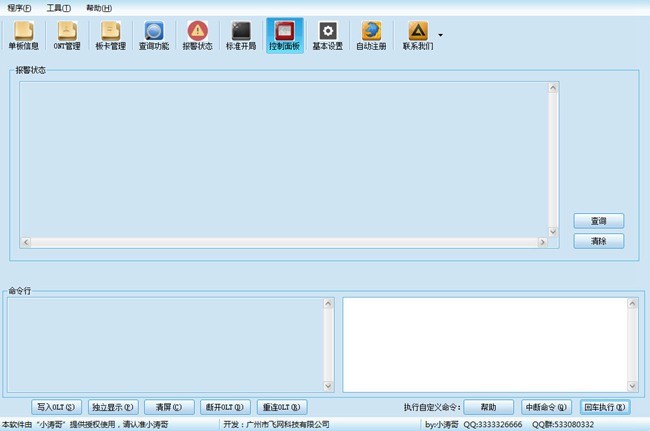Click the 重连OLT button
Screen dimensions: 650x431
[x=282, y=407]
